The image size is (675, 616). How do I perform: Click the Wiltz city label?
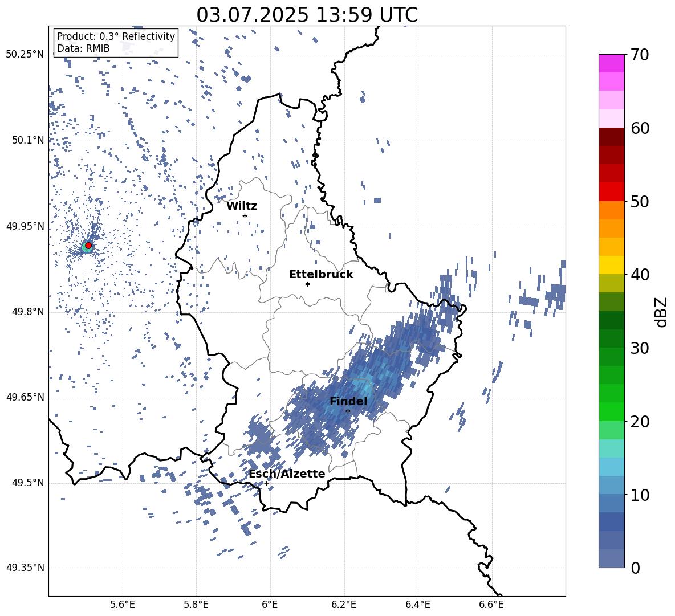tap(242, 206)
